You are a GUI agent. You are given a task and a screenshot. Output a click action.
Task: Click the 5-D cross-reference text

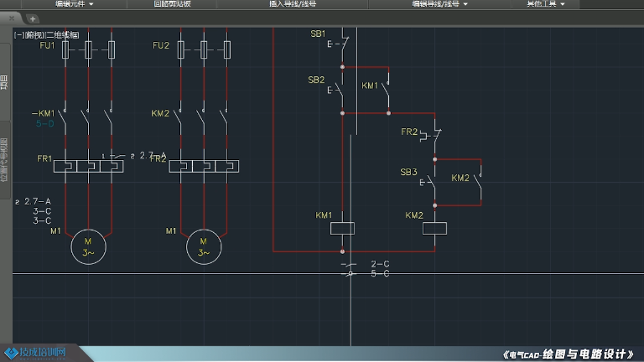[44, 123]
